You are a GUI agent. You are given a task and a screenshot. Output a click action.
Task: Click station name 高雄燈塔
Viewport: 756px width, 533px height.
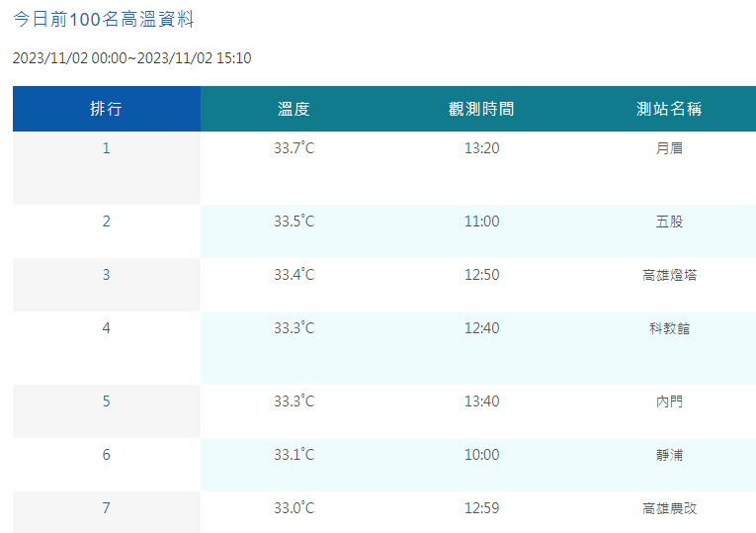coord(669,275)
